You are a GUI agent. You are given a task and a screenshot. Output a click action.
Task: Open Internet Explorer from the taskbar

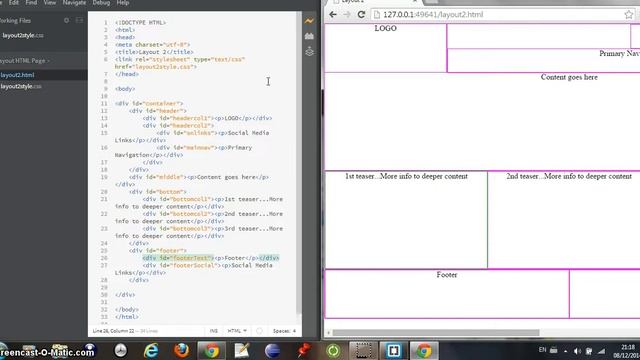click(x=151, y=351)
